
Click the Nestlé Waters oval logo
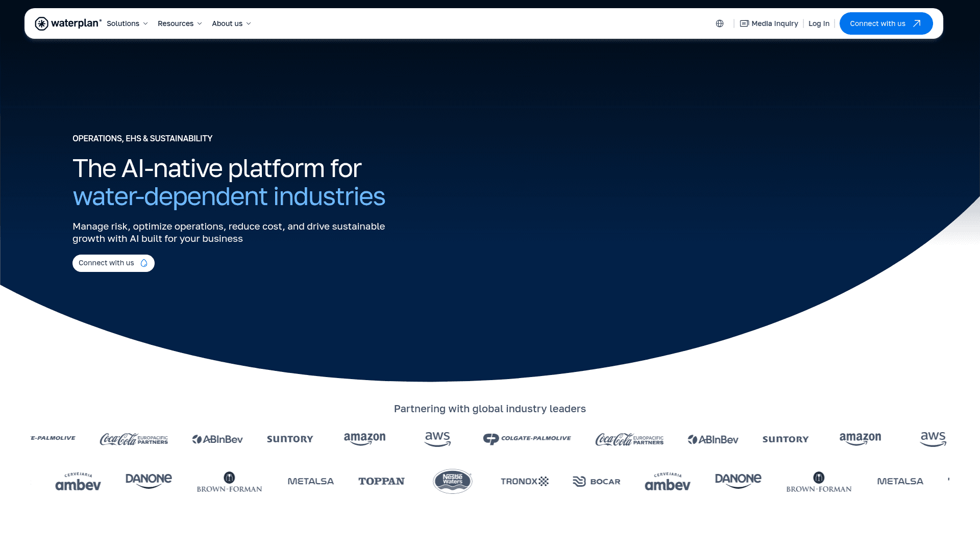453,481
